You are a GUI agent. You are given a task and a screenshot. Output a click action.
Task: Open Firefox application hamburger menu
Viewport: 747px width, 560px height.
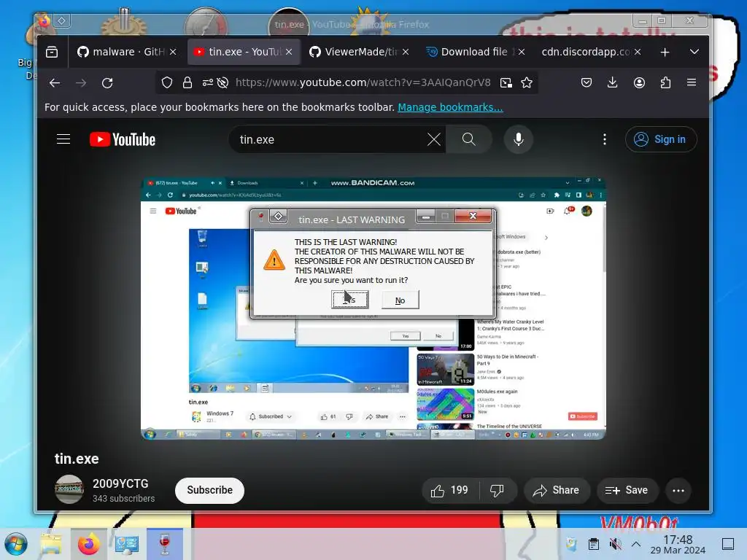pyautogui.click(x=692, y=83)
